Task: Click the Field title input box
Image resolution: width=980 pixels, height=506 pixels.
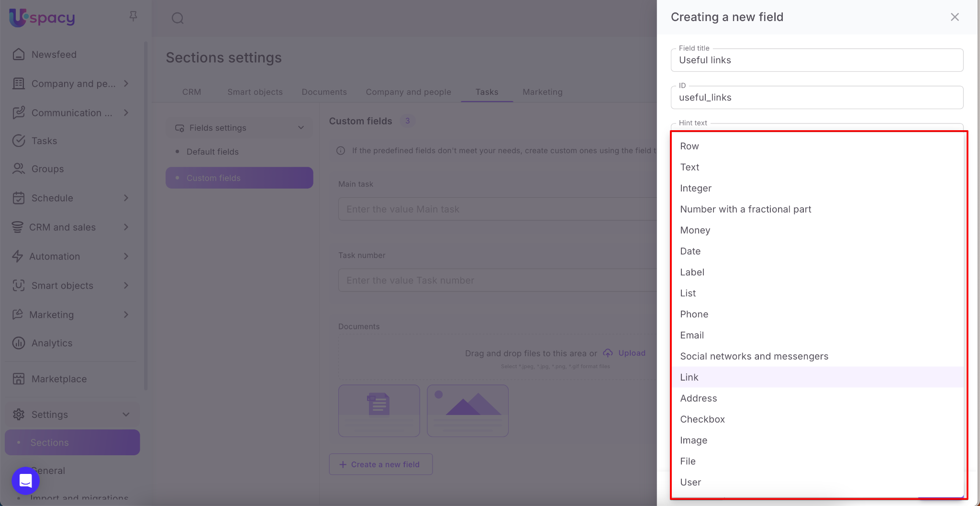Action: point(816,60)
